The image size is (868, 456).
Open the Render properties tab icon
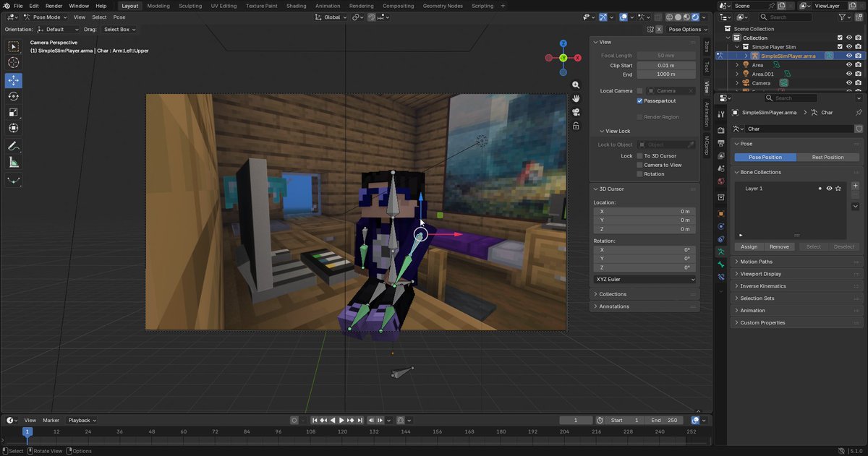tap(720, 130)
